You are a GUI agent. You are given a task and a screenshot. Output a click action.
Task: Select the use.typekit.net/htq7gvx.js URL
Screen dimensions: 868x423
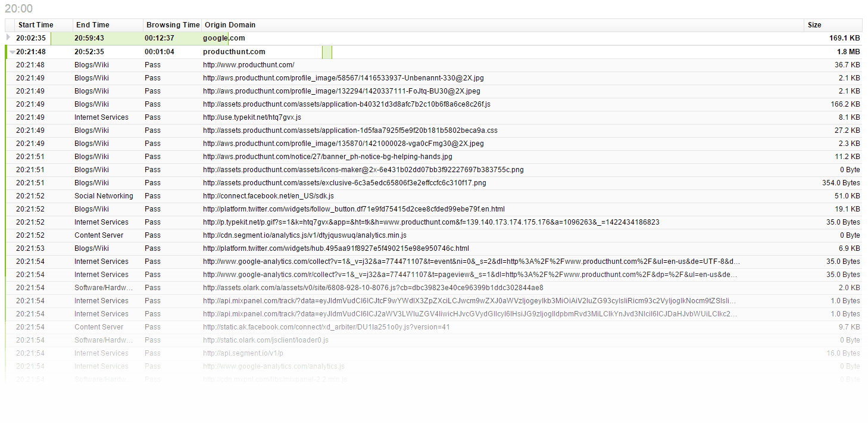click(x=252, y=117)
